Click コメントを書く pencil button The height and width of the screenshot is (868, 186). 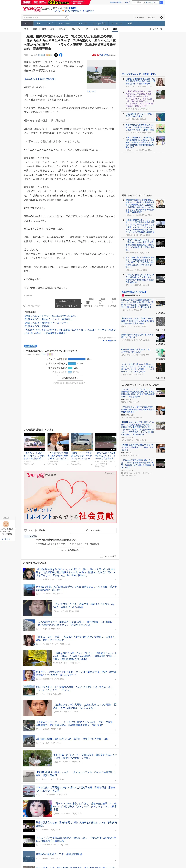point(93,530)
